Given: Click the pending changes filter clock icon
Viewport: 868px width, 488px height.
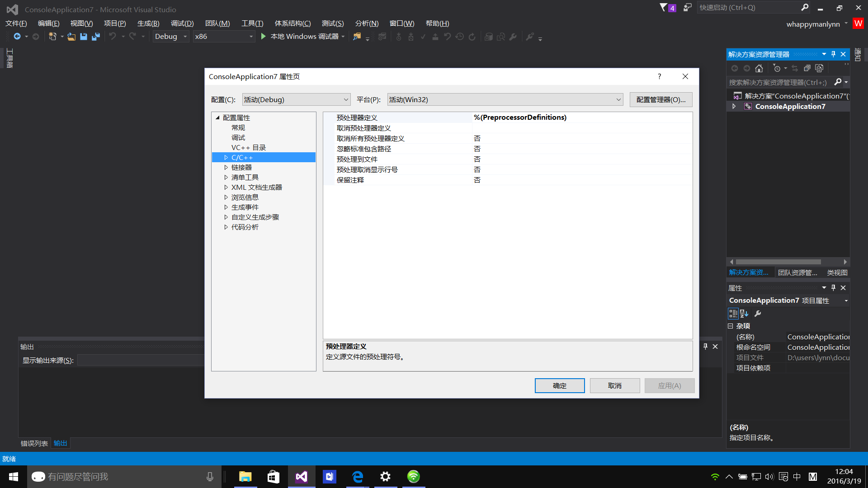Looking at the screenshot, I should point(777,68).
